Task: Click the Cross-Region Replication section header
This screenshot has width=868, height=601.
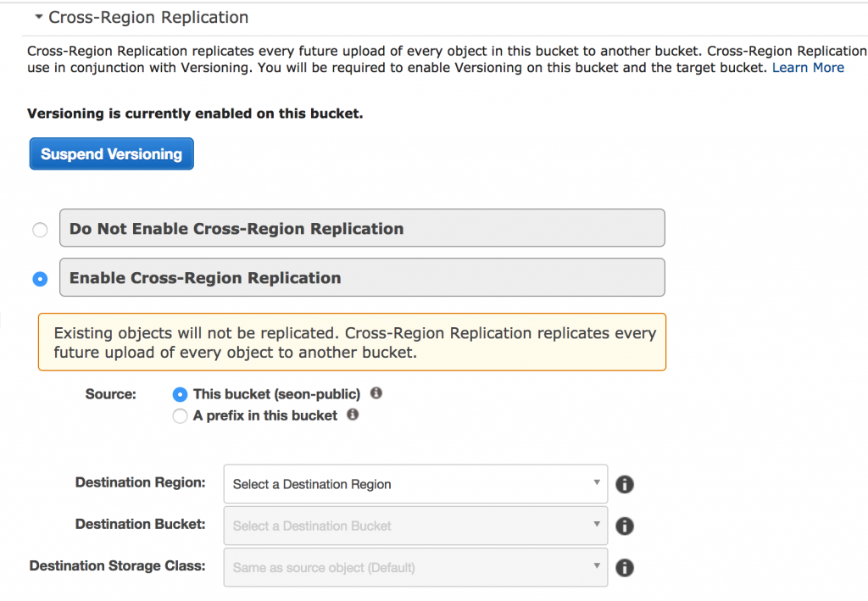Action: pos(148,16)
